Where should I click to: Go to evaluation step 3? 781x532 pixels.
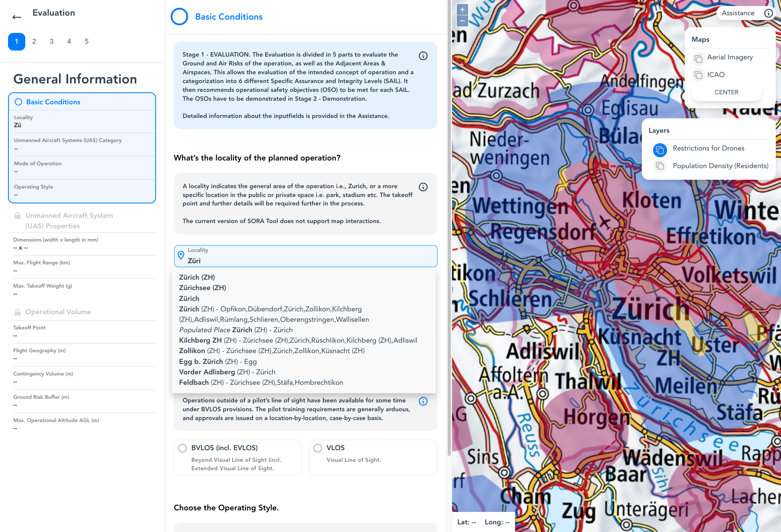coord(52,41)
